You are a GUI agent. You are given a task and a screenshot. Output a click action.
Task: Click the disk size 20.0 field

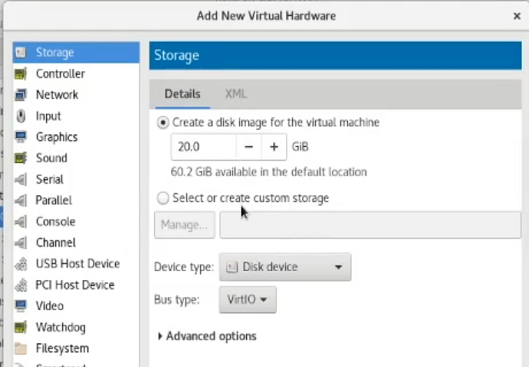203,147
